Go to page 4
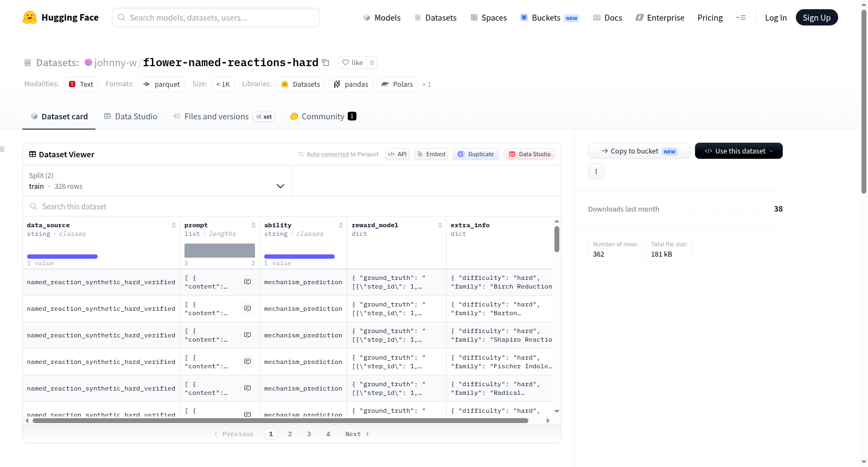The height and width of the screenshot is (467, 868). (x=328, y=434)
